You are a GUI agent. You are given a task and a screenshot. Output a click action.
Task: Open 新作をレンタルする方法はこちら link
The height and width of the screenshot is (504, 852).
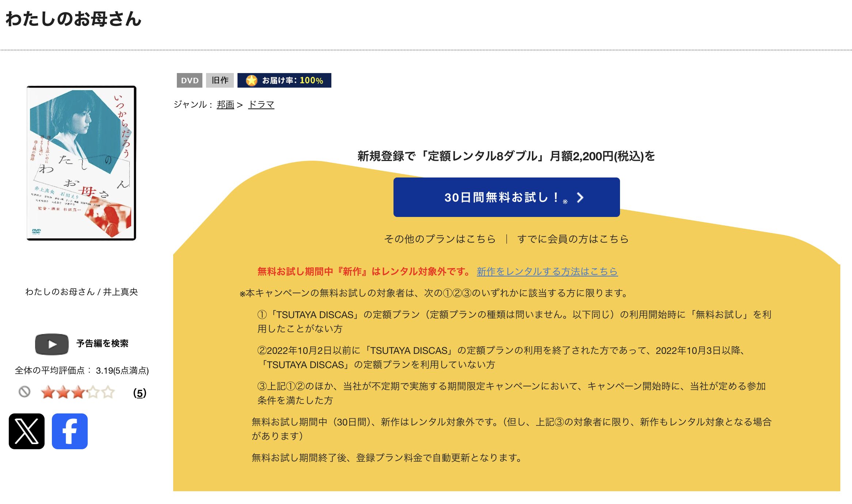point(547,271)
